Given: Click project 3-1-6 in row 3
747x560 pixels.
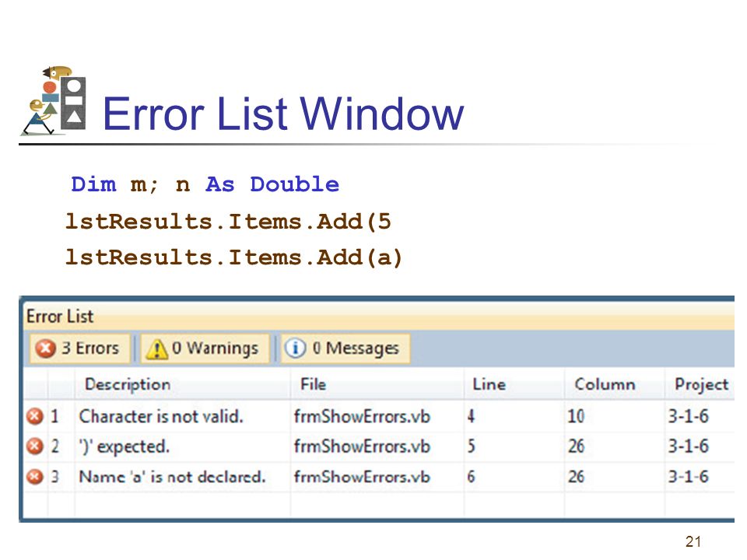Looking at the screenshot, I should tap(688, 477).
